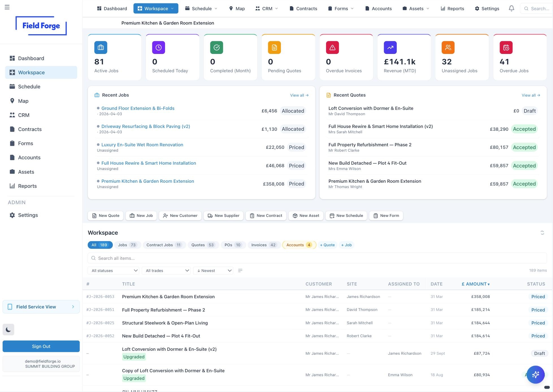The height and width of the screenshot is (392, 553).
Task: Click the hamburger menu icon
Action: point(7,7)
